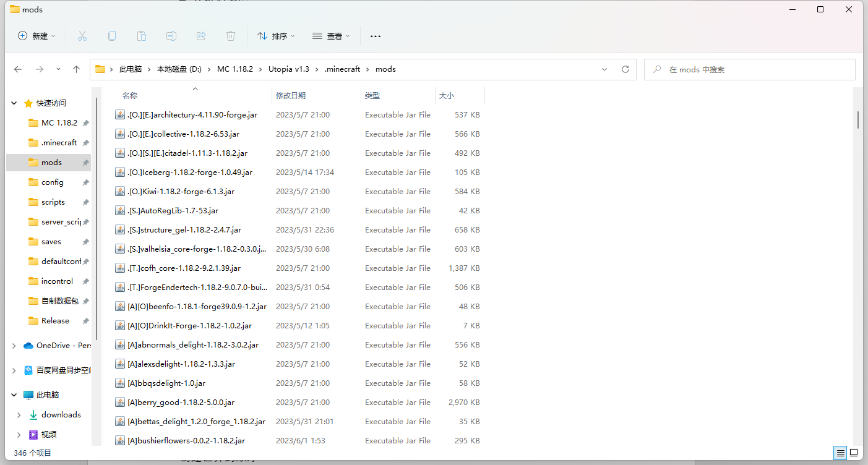Screen dimensions: 868x465
Task: Expand the OneDrive tree node
Action: (x=14, y=346)
